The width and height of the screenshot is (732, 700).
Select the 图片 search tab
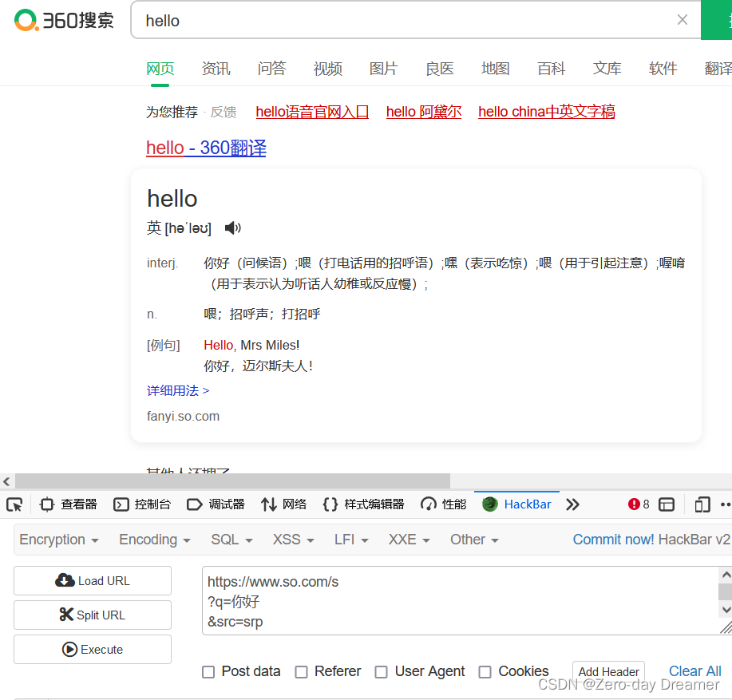pos(384,69)
